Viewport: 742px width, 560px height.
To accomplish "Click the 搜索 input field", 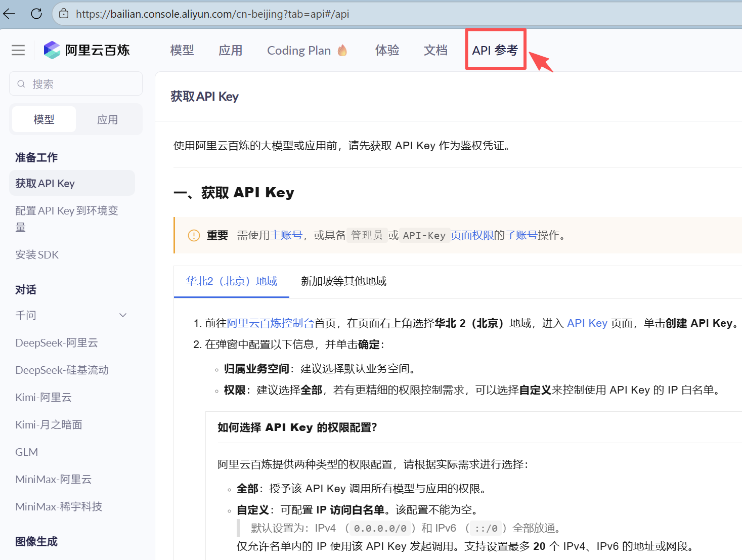I will (x=76, y=84).
